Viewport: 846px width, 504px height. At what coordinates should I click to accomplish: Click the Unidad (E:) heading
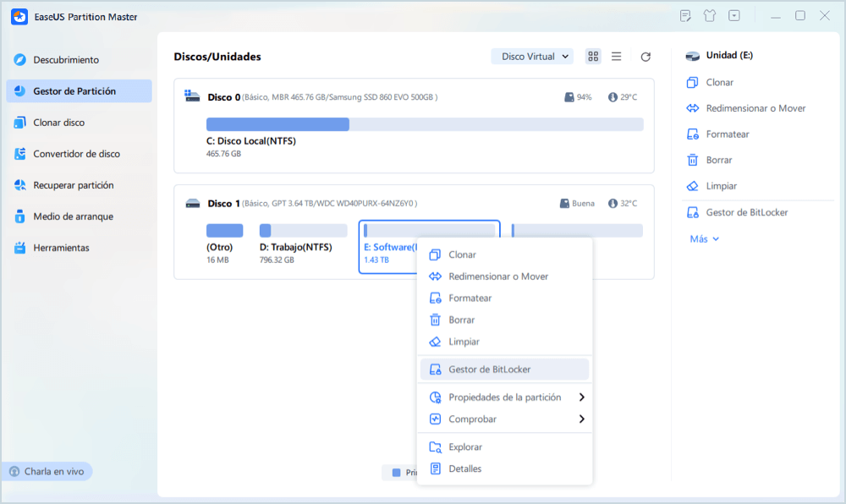click(729, 55)
